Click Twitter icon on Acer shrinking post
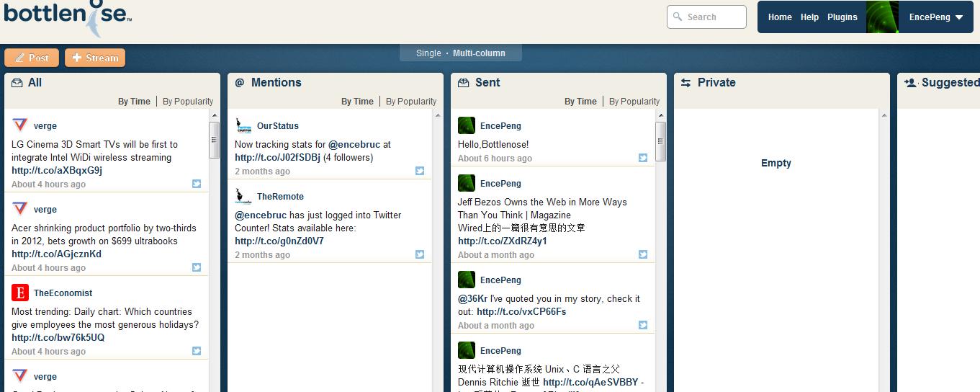 tap(197, 267)
